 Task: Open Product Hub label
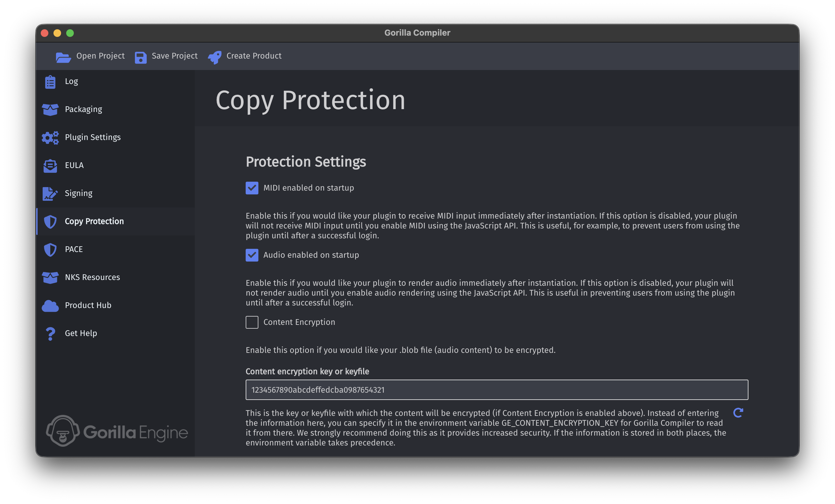(x=88, y=305)
